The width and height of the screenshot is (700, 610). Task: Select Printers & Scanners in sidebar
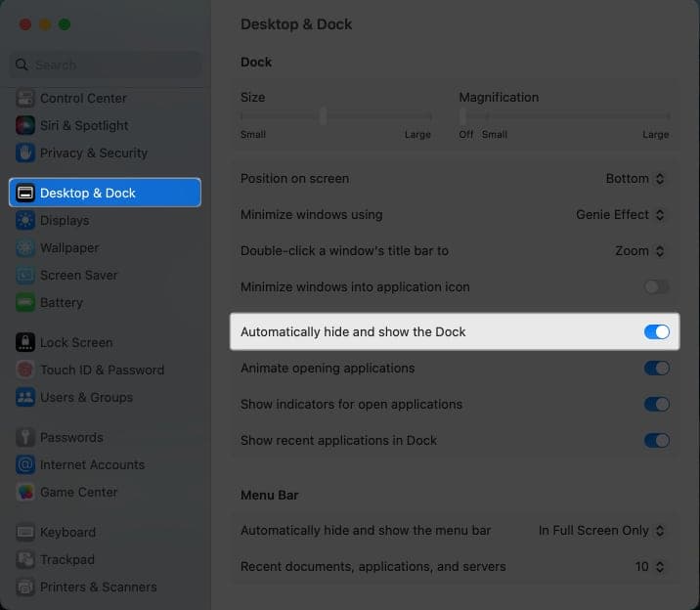click(105, 587)
